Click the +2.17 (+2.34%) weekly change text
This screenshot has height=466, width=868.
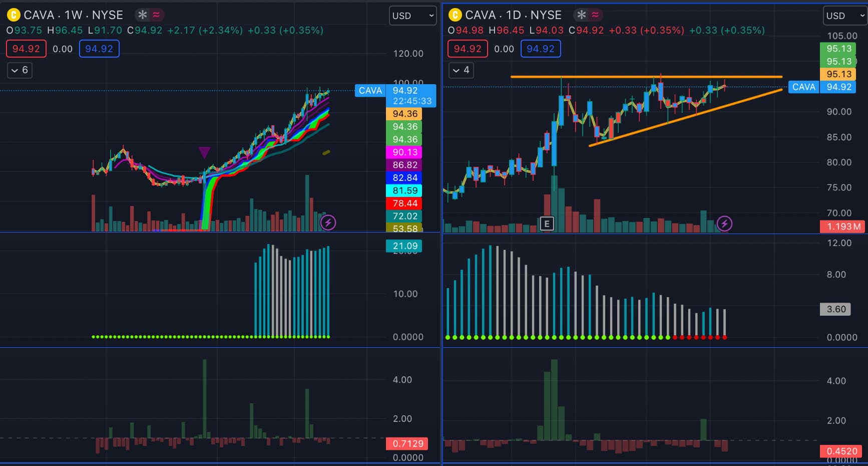pos(205,31)
